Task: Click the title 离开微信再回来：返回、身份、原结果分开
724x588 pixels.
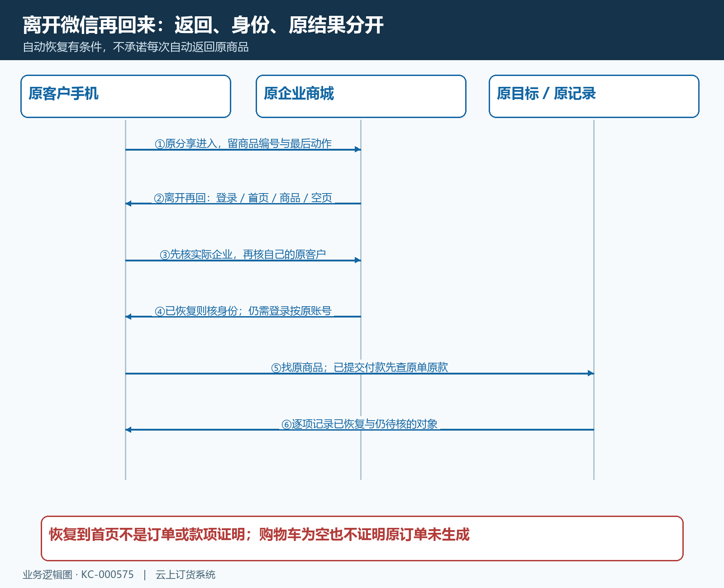Action: pyautogui.click(x=203, y=25)
